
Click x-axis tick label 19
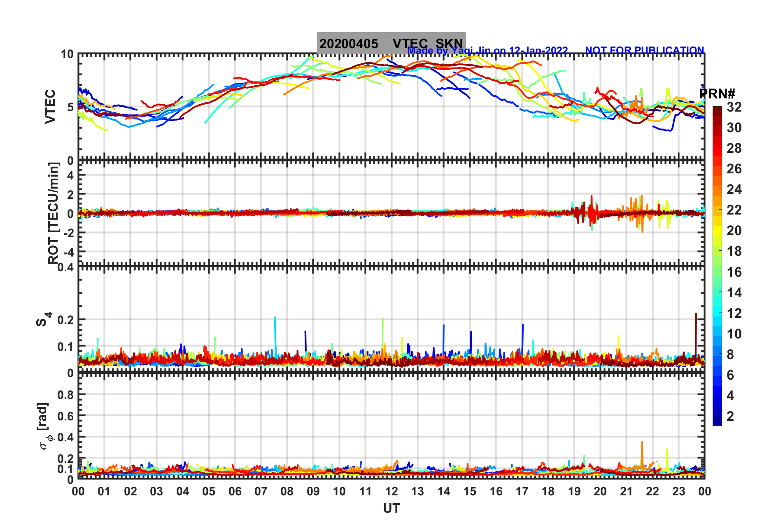pos(574,491)
